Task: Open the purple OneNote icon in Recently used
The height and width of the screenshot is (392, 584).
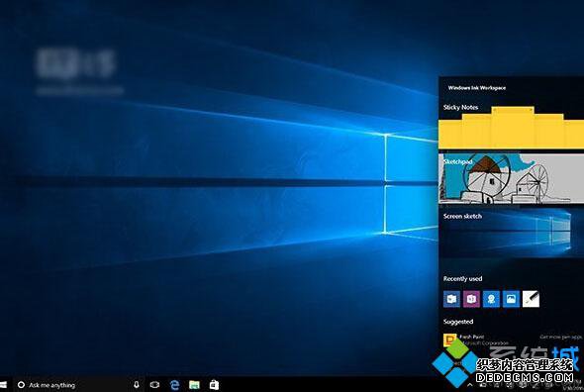Action: pos(471,299)
